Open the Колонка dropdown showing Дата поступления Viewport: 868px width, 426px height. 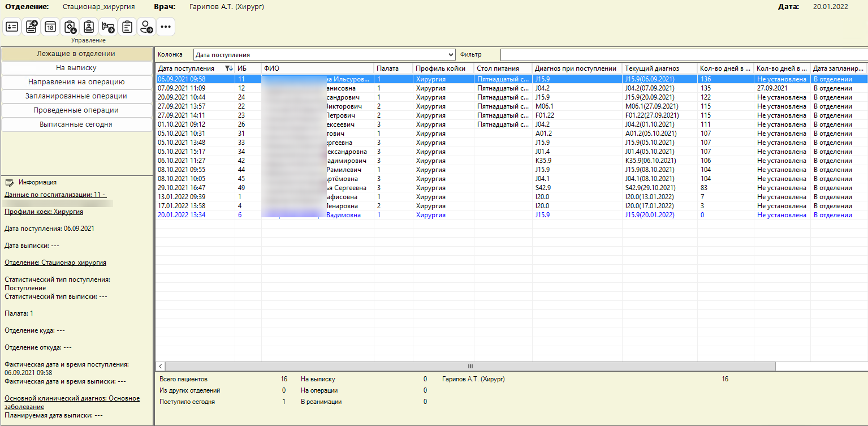click(x=324, y=55)
